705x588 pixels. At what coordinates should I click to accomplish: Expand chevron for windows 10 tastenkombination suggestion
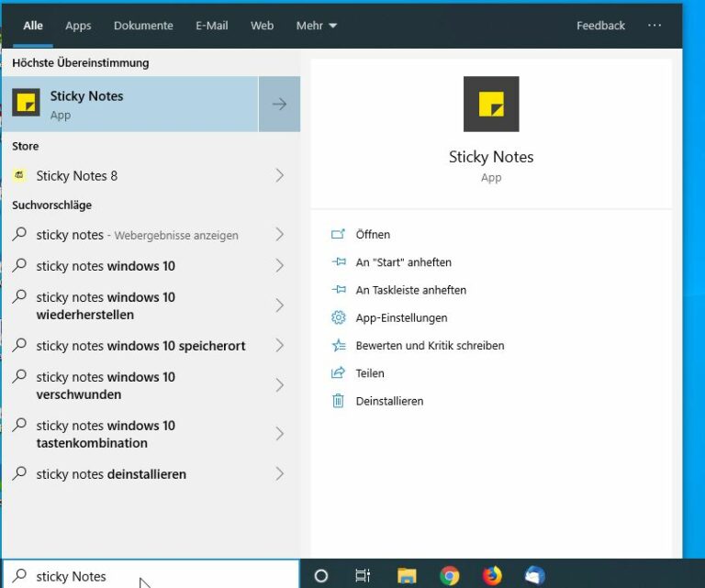(x=280, y=434)
